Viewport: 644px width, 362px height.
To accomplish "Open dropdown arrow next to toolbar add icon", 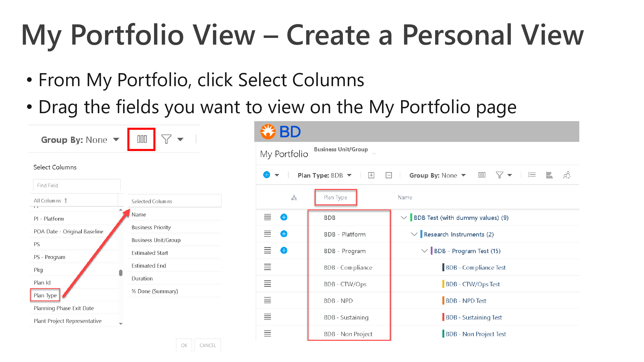I will 277,175.
